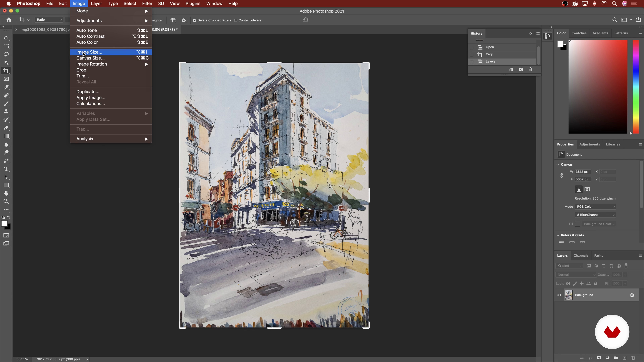The image size is (644, 362).
Task: Open the Mode submenu
Action: (111, 11)
